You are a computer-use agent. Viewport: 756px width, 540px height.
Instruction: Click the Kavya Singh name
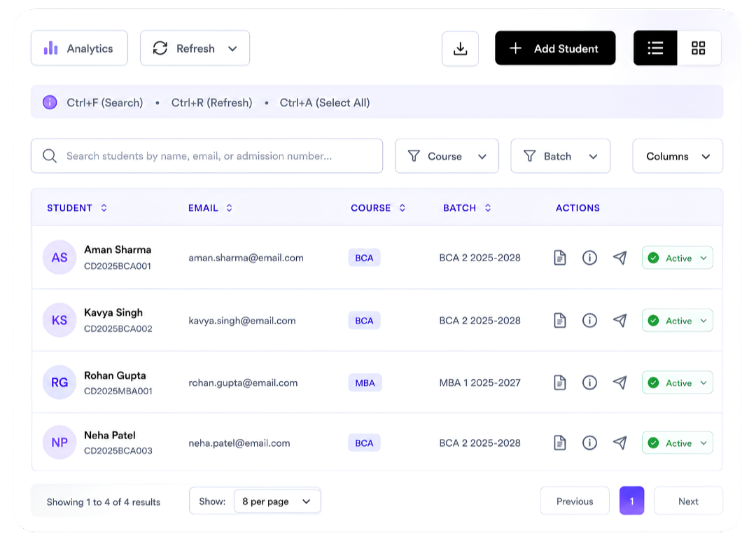(113, 312)
